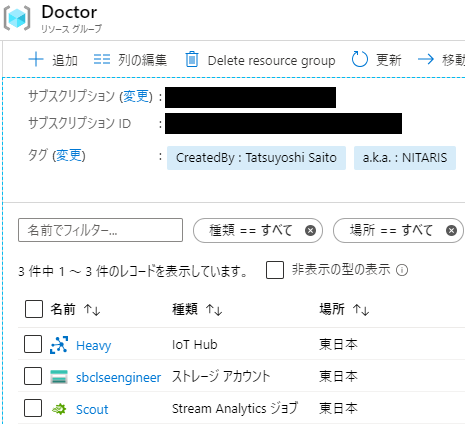This screenshot has height=424, width=466.
Task: Remove the 種類 == すべて filter
Action: click(310, 230)
